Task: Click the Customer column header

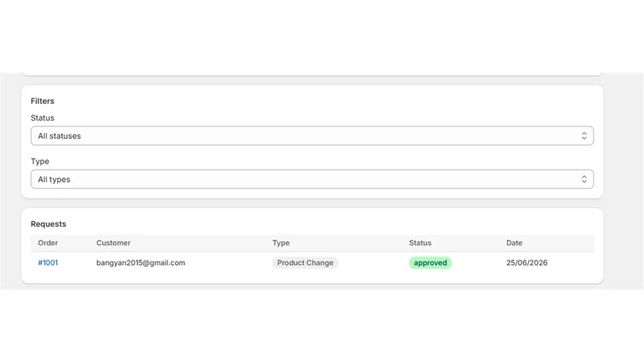Action: 114,243
